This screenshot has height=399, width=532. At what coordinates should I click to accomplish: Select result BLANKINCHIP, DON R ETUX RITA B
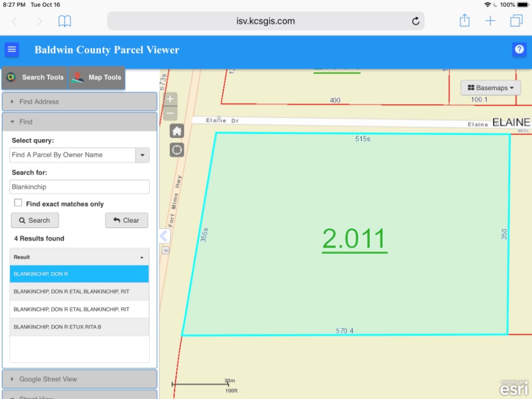pos(79,327)
